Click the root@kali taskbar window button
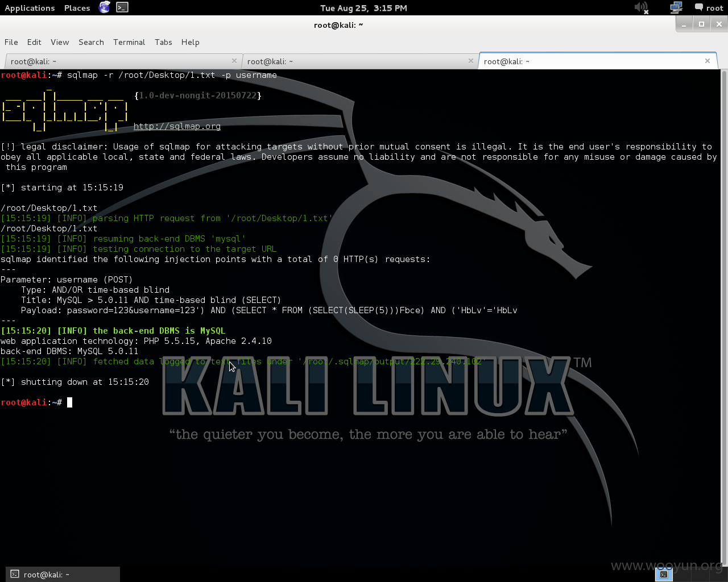The width and height of the screenshot is (728, 582). [63, 574]
